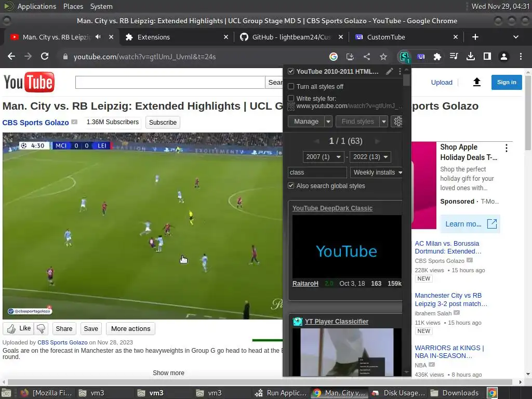Image resolution: width=532 pixels, height=399 pixels.
Task: Open the media controls icon
Action: [454, 56]
